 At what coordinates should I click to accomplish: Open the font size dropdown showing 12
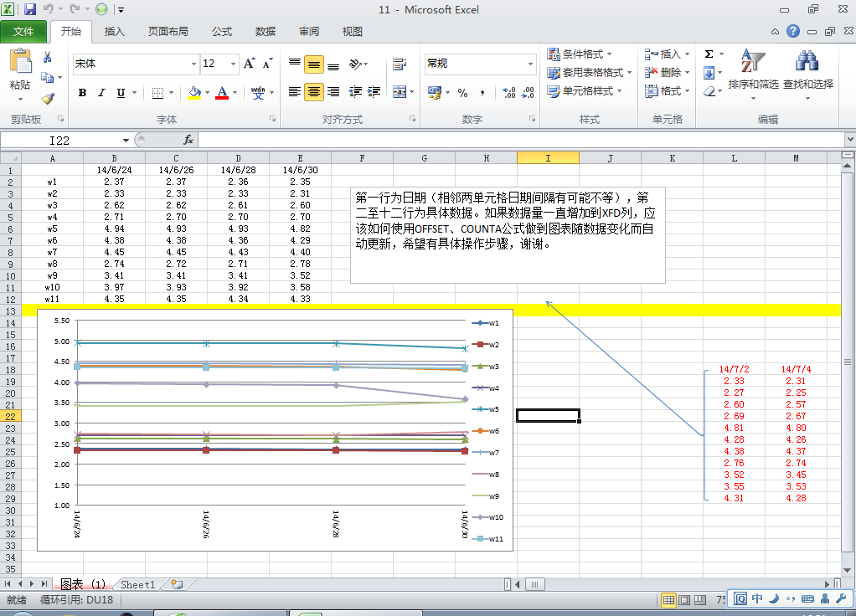233,64
